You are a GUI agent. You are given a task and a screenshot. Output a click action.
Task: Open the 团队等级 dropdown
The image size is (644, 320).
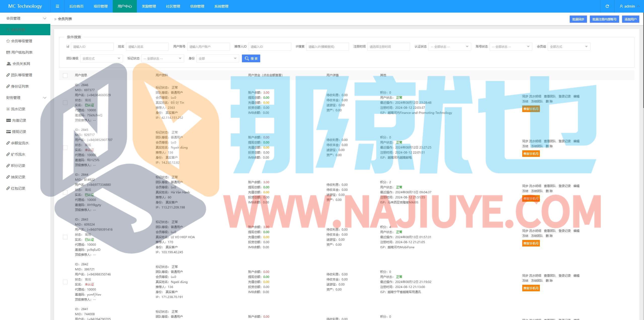[101, 58]
